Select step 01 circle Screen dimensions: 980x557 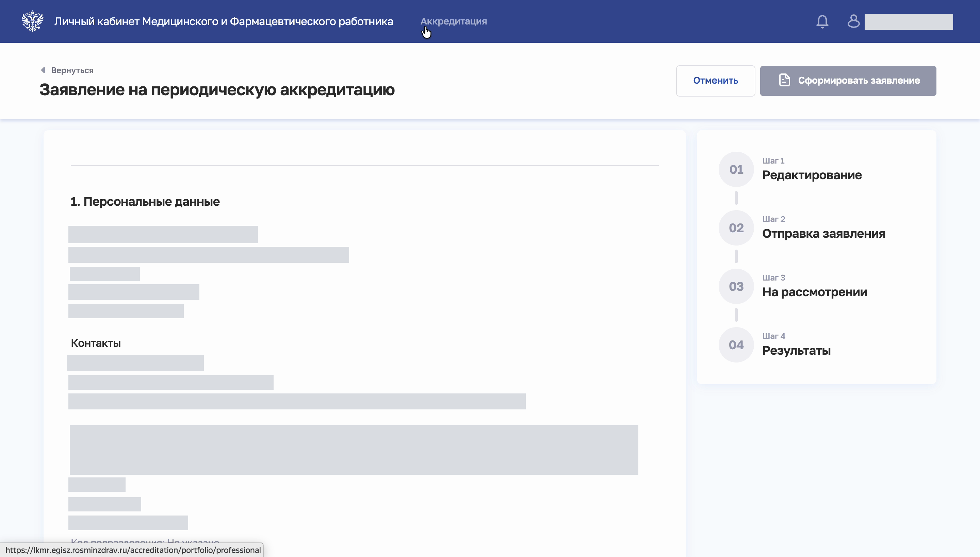736,169
